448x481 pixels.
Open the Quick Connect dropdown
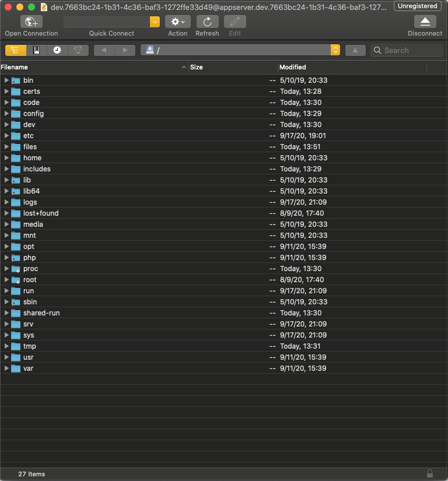[155, 22]
